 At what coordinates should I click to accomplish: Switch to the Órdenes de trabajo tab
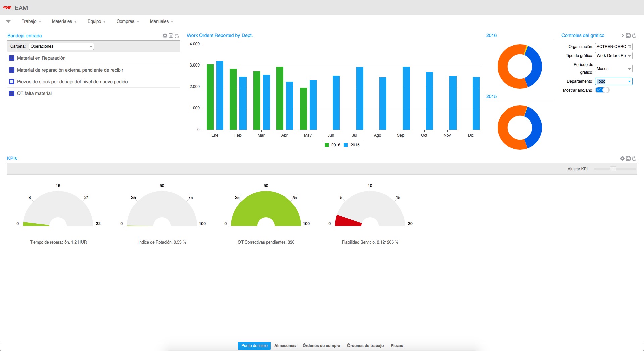tap(365, 346)
